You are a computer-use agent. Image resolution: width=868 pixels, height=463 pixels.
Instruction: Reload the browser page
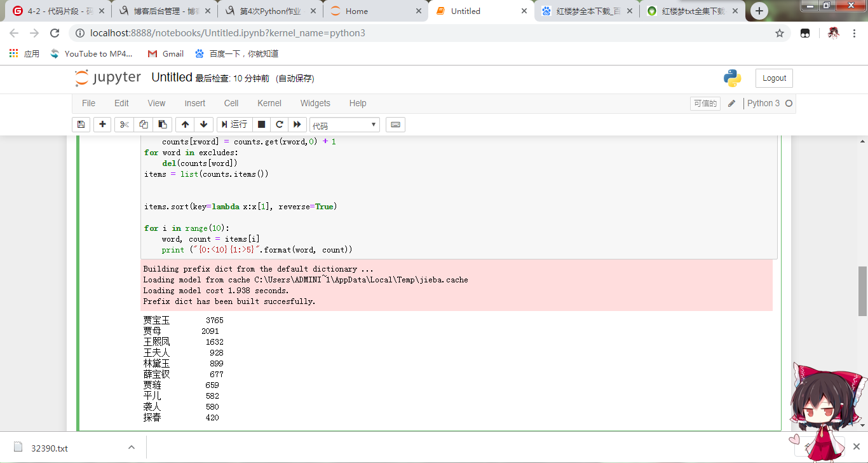[x=55, y=33]
